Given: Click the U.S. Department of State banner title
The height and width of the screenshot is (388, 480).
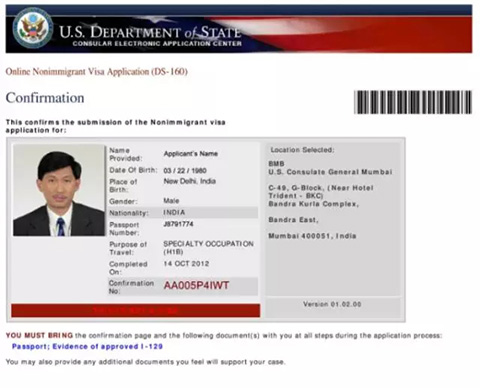Looking at the screenshot, I should 150,32.
